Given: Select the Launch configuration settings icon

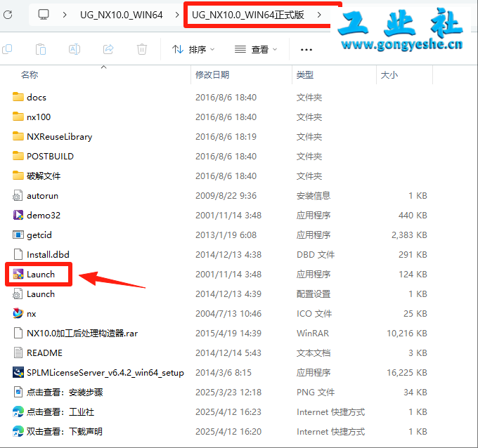Looking at the screenshot, I should click(x=18, y=294).
